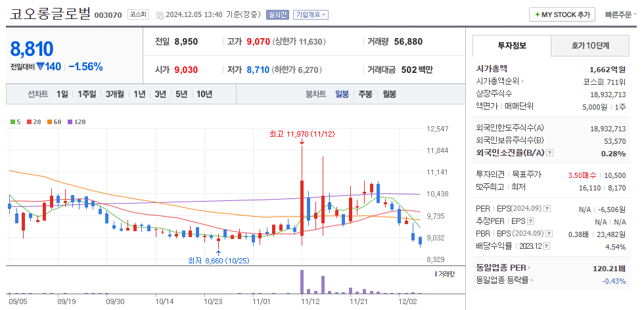Image resolution: width=644 pixels, height=310 pixels.
Task: Select the 1주일 line chart period
Action: tap(87, 94)
